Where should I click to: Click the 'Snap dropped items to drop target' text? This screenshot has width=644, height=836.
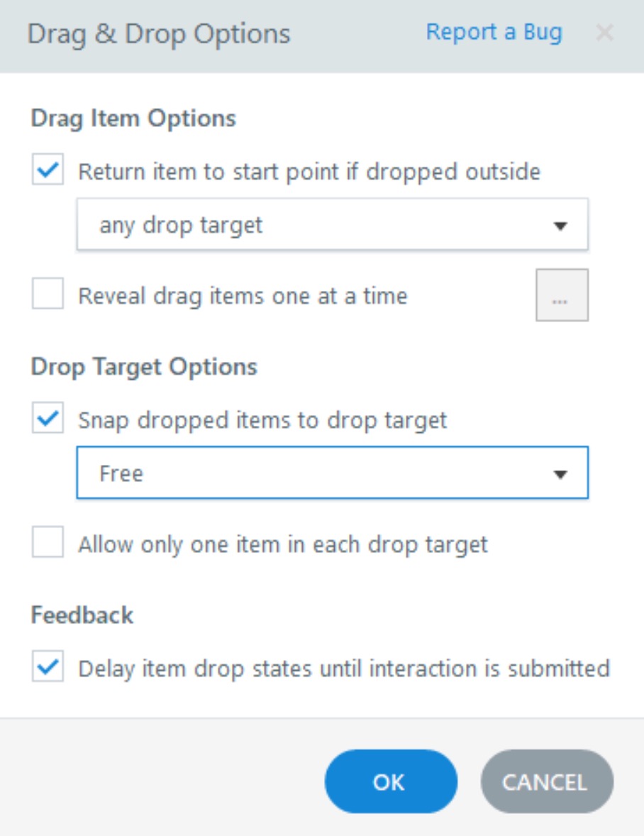pyautogui.click(x=262, y=419)
